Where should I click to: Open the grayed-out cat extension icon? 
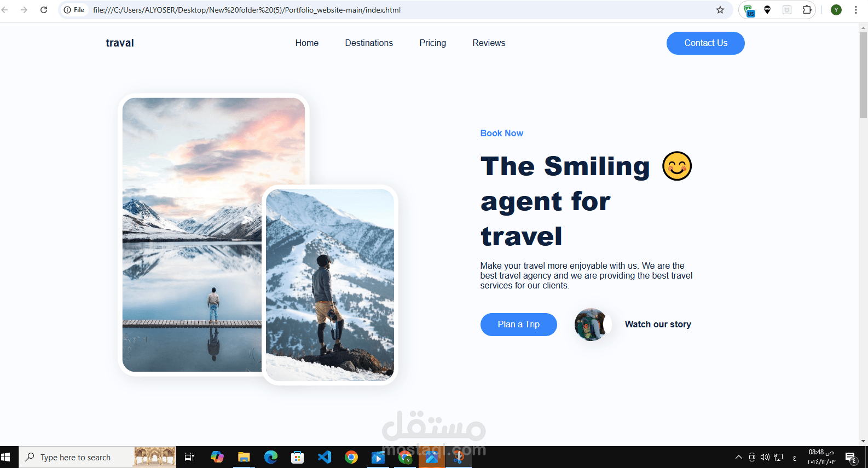[787, 10]
